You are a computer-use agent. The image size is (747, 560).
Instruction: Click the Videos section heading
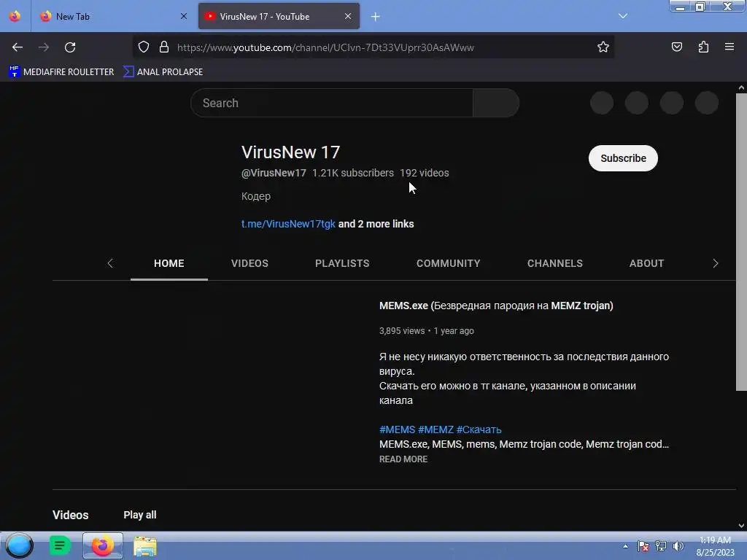tap(71, 515)
